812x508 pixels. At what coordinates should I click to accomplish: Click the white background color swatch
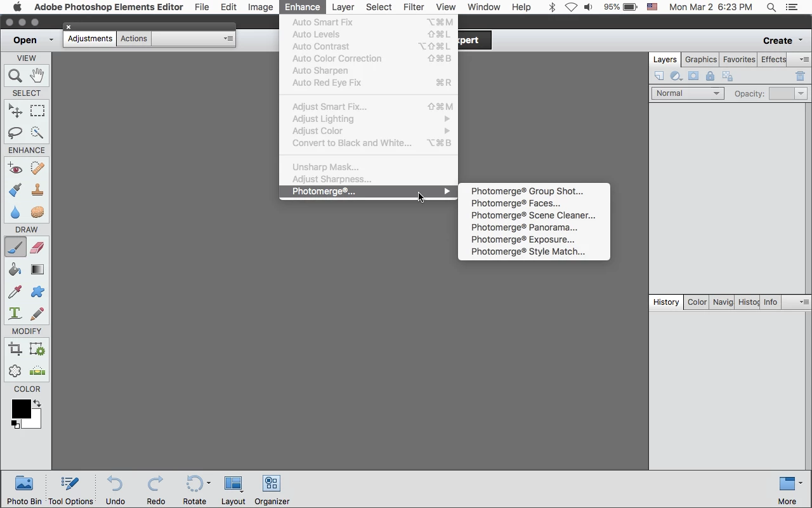(36, 422)
